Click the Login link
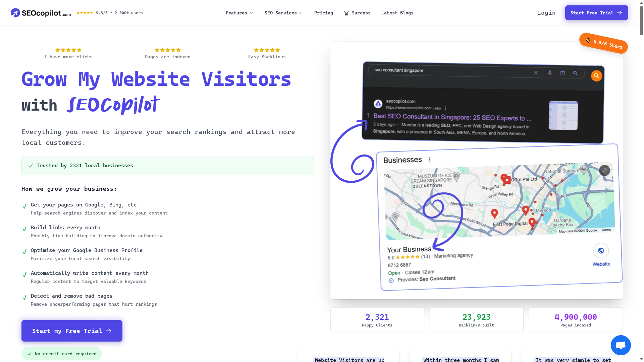Image resolution: width=644 pixels, height=362 pixels. [x=546, y=13]
